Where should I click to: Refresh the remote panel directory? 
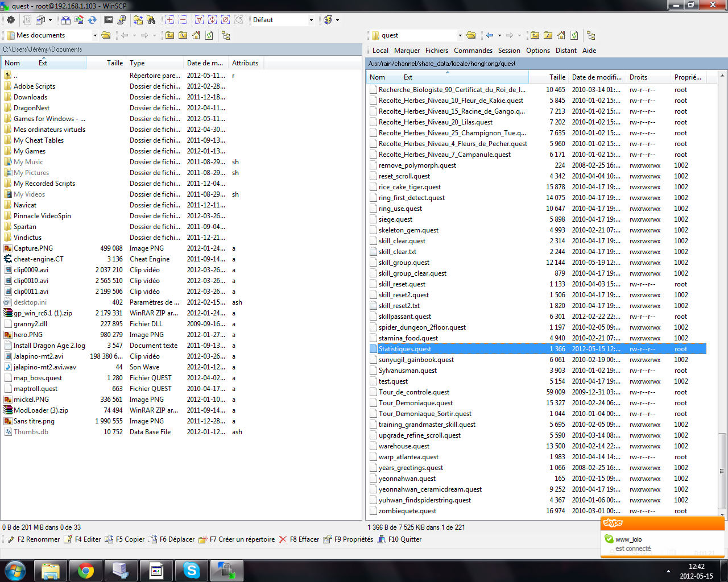click(x=574, y=35)
